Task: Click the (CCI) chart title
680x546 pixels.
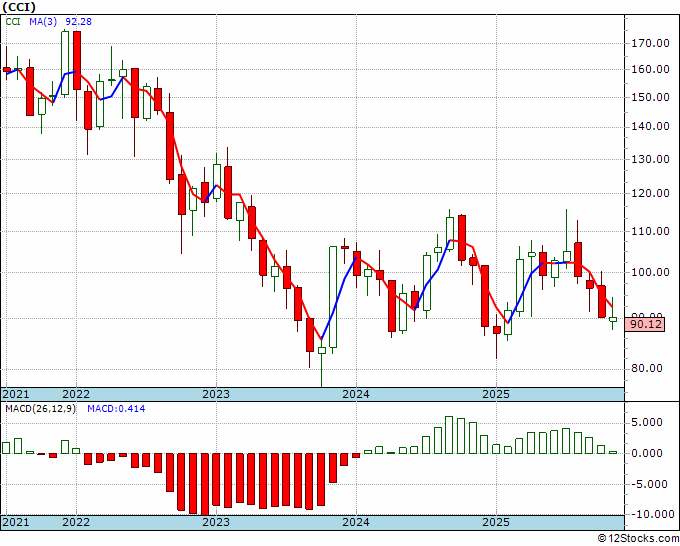Action: coord(18,7)
